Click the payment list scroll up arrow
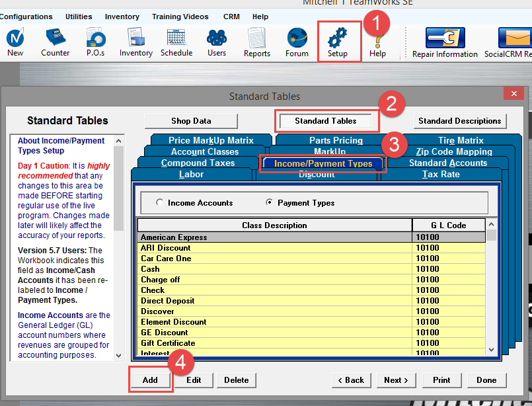This screenshot has height=406, width=532. (x=491, y=224)
